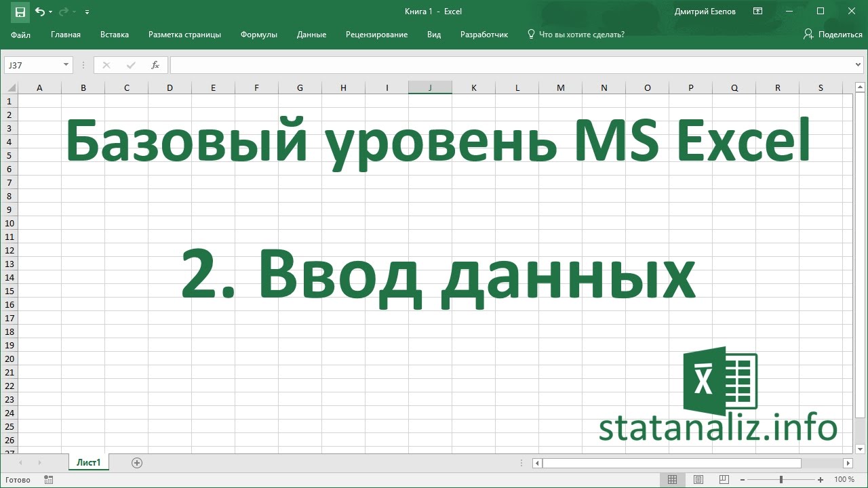Select column A header
Viewport: 868px width, 488px height.
tap(39, 87)
